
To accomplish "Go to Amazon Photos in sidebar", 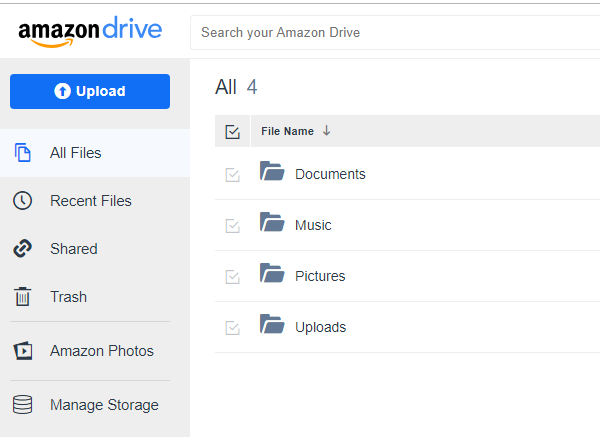I will [x=101, y=351].
